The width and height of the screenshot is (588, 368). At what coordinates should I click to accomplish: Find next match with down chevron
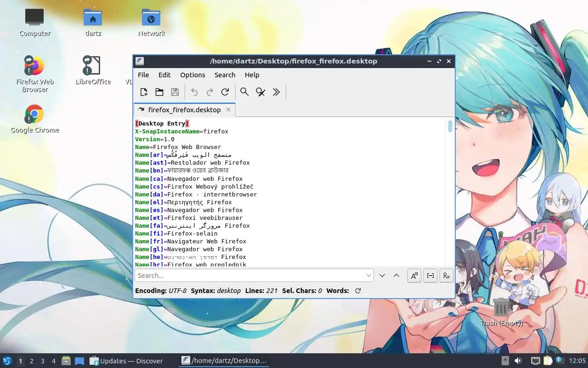[382, 276]
